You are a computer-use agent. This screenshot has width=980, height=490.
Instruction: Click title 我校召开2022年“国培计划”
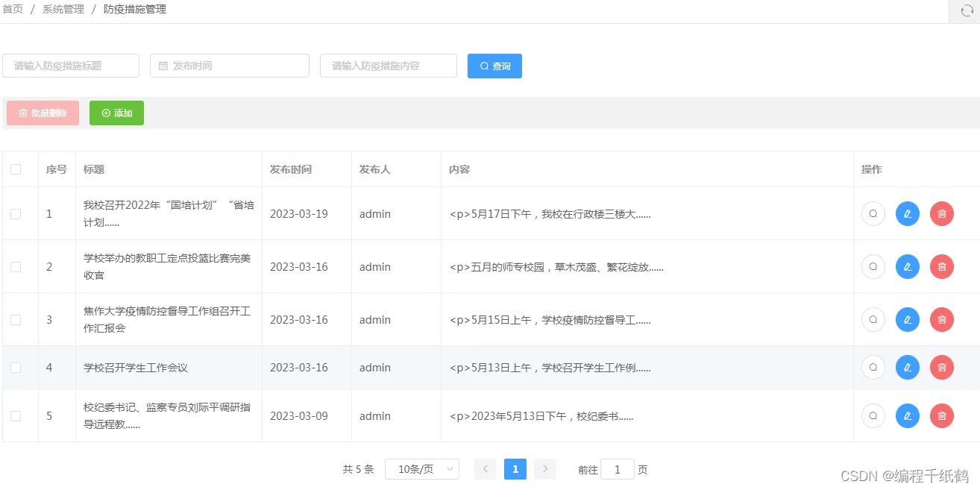click(x=169, y=213)
